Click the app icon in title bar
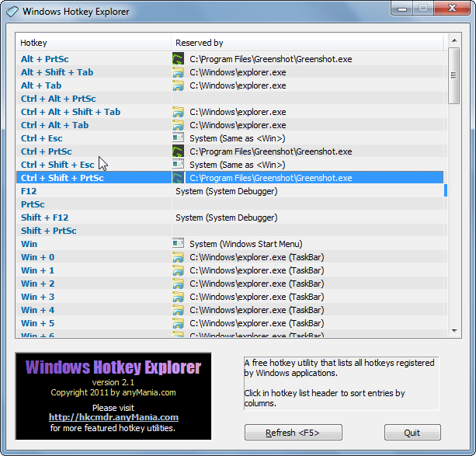This screenshot has width=476, height=456. pyautogui.click(x=12, y=12)
